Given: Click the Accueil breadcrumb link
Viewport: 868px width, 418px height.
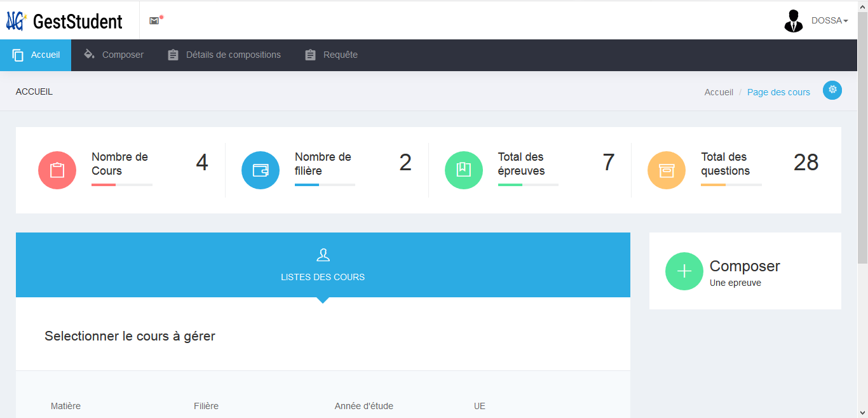Looking at the screenshot, I should point(719,92).
